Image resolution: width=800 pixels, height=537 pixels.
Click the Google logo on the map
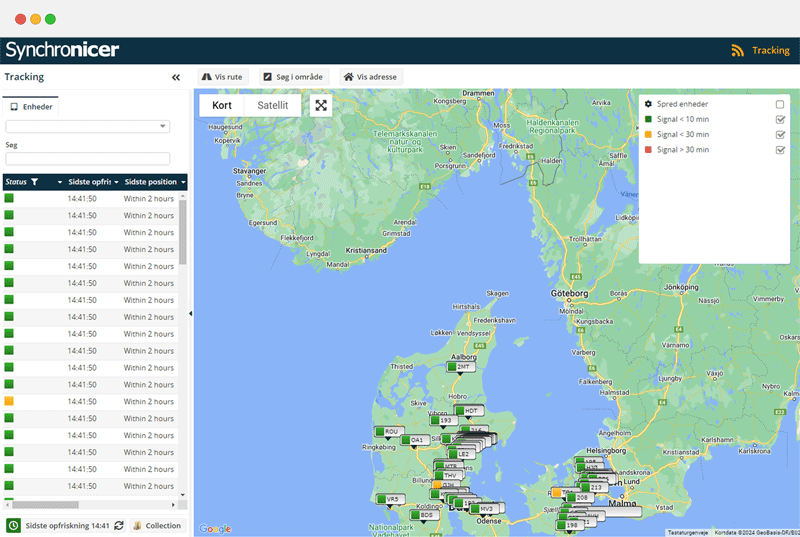[215, 529]
